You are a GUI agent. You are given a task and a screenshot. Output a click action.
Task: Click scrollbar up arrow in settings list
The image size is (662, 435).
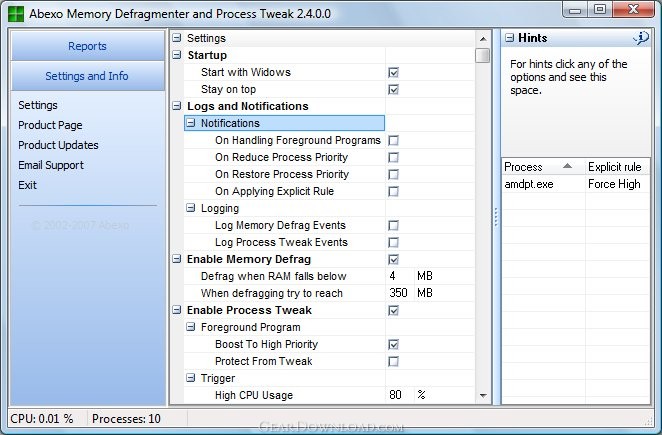(x=483, y=39)
